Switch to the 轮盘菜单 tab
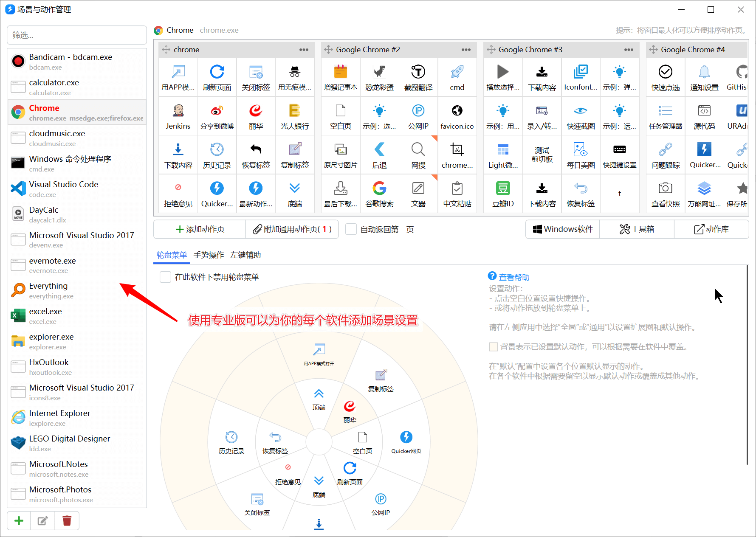The width and height of the screenshot is (756, 537). pos(172,255)
